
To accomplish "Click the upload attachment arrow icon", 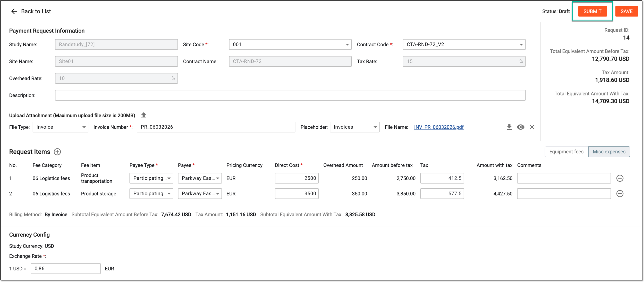I will [144, 115].
